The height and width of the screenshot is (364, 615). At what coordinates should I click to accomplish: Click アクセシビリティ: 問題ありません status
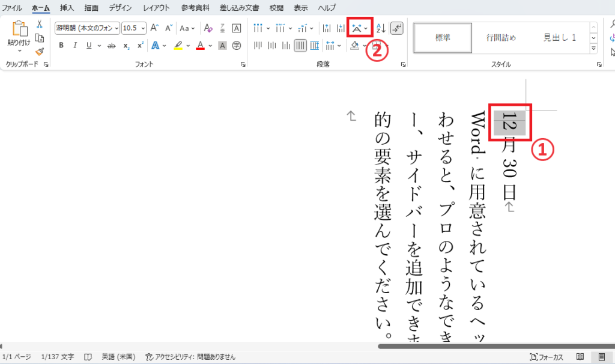pos(190,357)
